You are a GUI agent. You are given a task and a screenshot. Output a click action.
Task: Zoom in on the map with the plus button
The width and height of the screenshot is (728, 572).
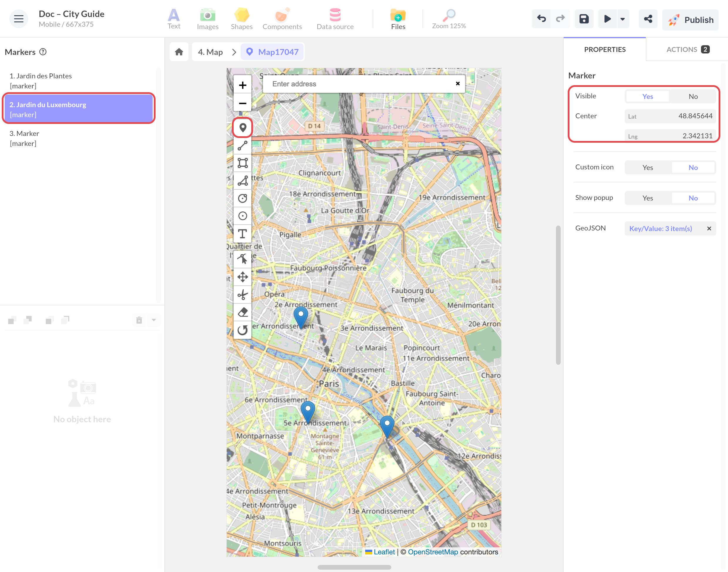[243, 85]
